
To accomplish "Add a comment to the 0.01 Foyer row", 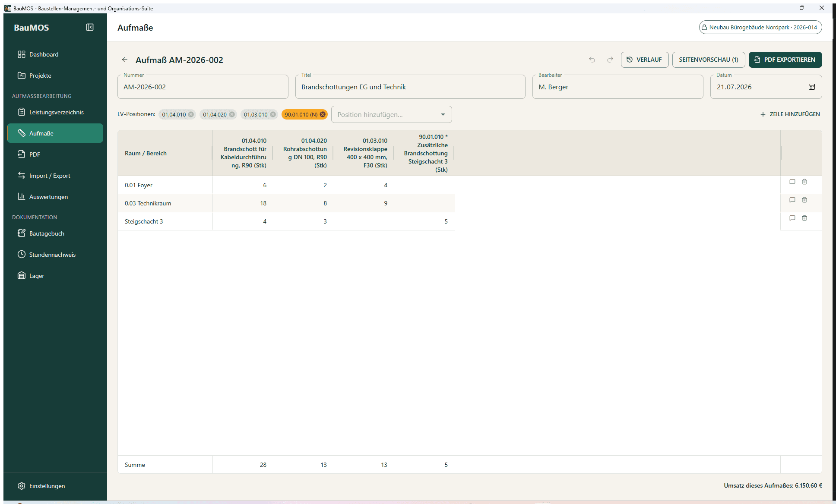I will point(792,182).
